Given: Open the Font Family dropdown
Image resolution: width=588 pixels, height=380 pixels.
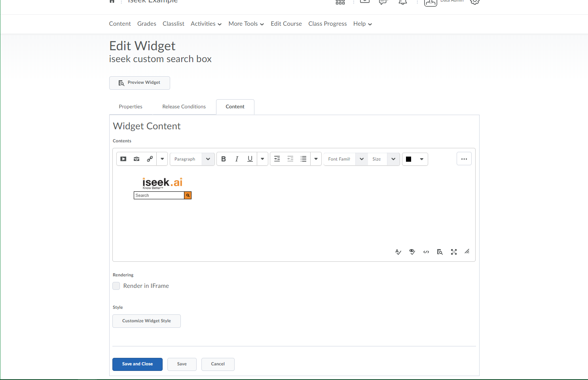Looking at the screenshot, I should click(x=345, y=159).
